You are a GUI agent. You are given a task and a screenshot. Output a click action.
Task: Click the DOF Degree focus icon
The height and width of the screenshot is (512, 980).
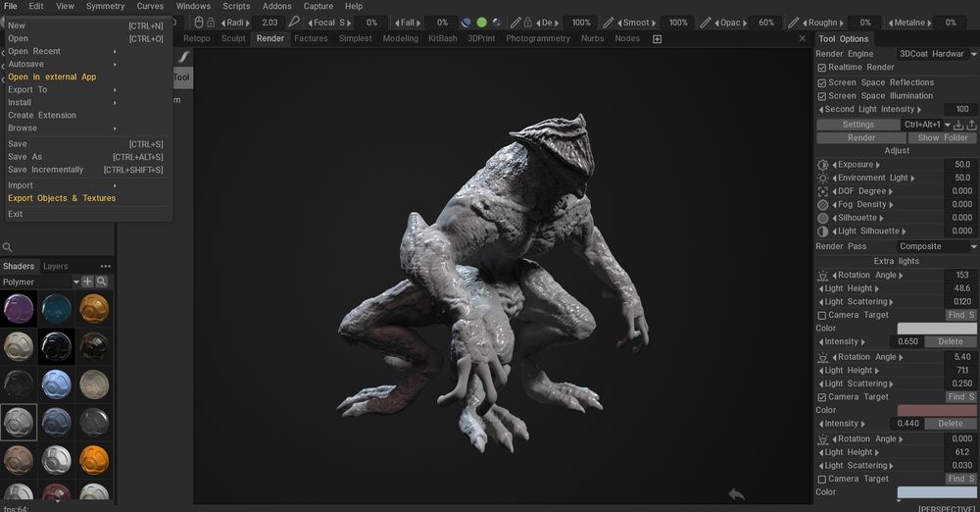[x=822, y=191]
